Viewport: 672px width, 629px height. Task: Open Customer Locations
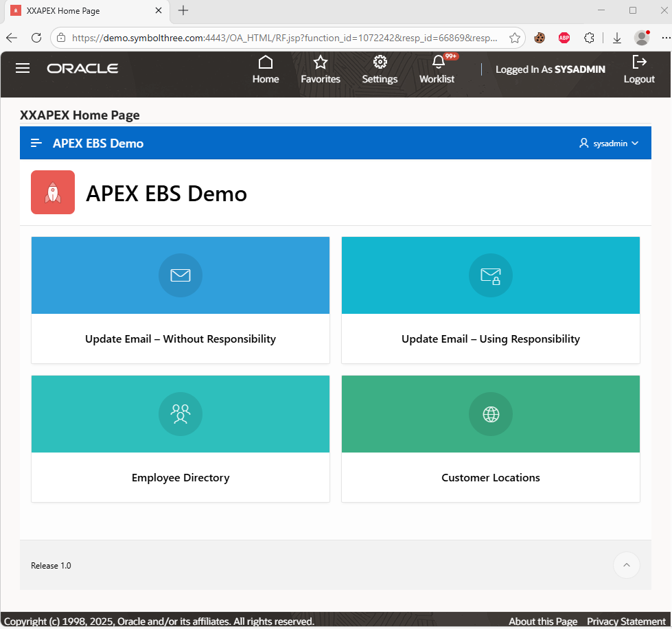point(491,478)
